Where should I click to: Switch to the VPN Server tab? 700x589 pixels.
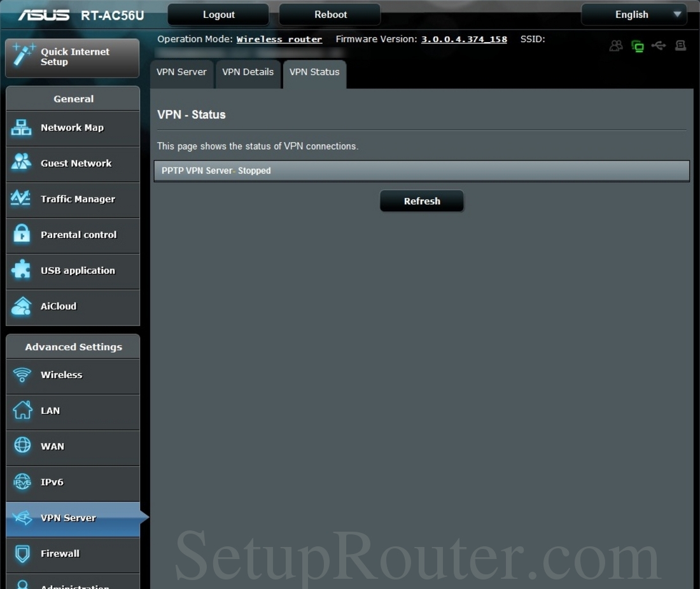pos(182,73)
